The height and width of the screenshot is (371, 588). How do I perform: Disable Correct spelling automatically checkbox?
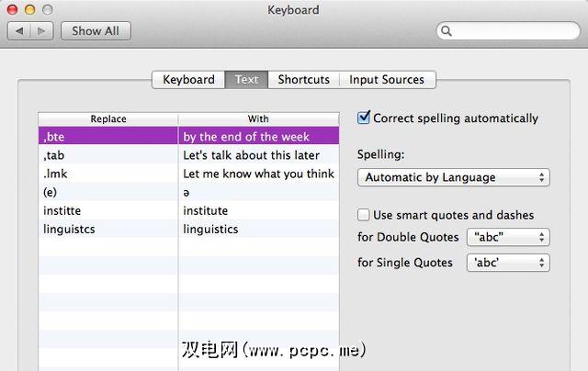point(365,118)
